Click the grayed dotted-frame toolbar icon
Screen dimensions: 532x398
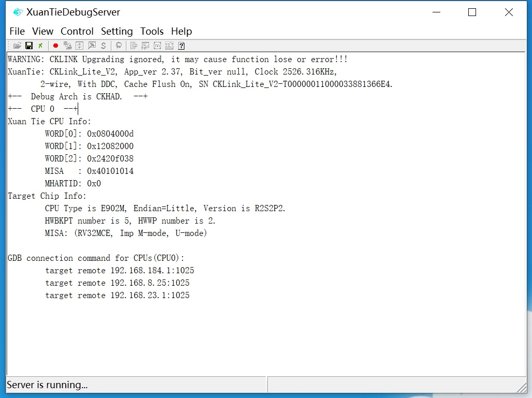169,46
